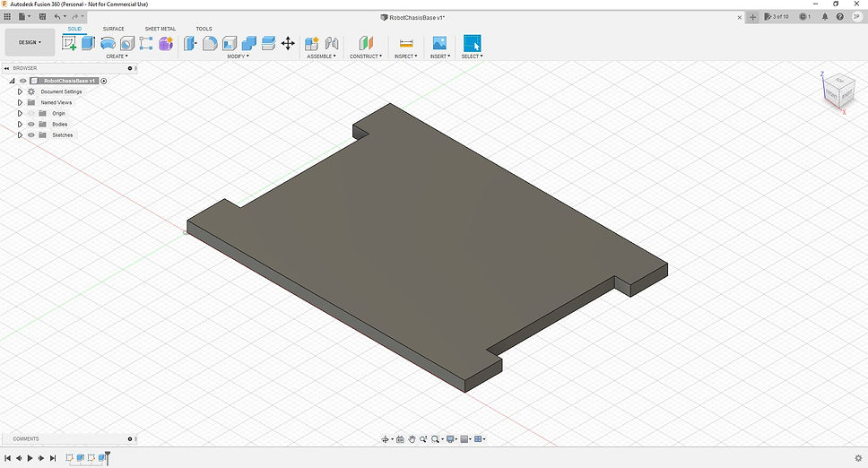The height and width of the screenshot is (468, 868).
Task: Click the timeline Play button
Action: tap(30, 458)
